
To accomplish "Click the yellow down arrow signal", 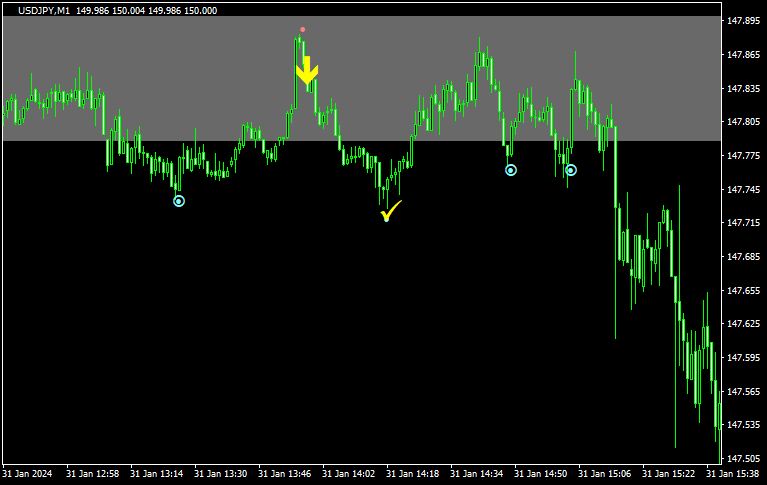I will (307, 72).
